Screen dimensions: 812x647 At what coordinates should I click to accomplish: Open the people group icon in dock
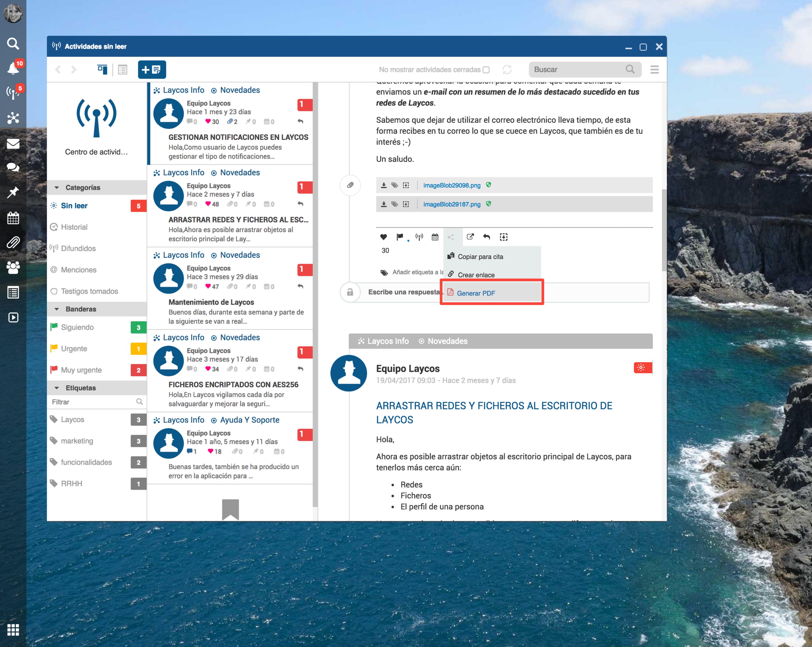coord(13,267)
